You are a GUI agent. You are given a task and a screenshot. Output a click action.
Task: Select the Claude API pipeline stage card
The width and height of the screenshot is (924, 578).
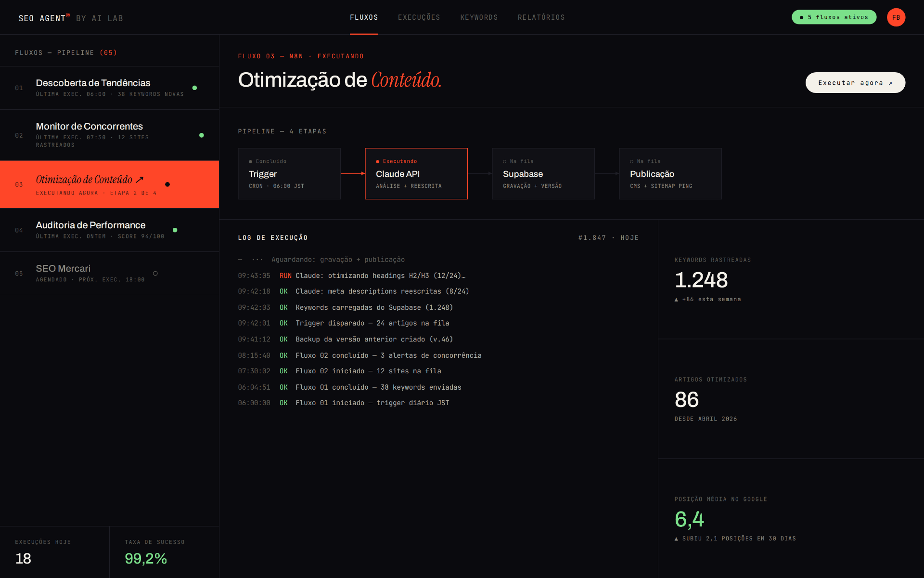tap(416, 173)
